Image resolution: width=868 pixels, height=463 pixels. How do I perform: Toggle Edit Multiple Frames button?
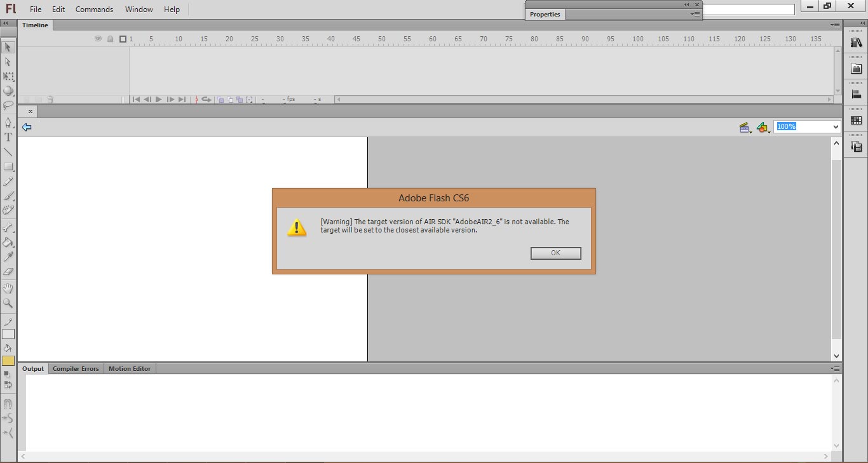[240, 100]
